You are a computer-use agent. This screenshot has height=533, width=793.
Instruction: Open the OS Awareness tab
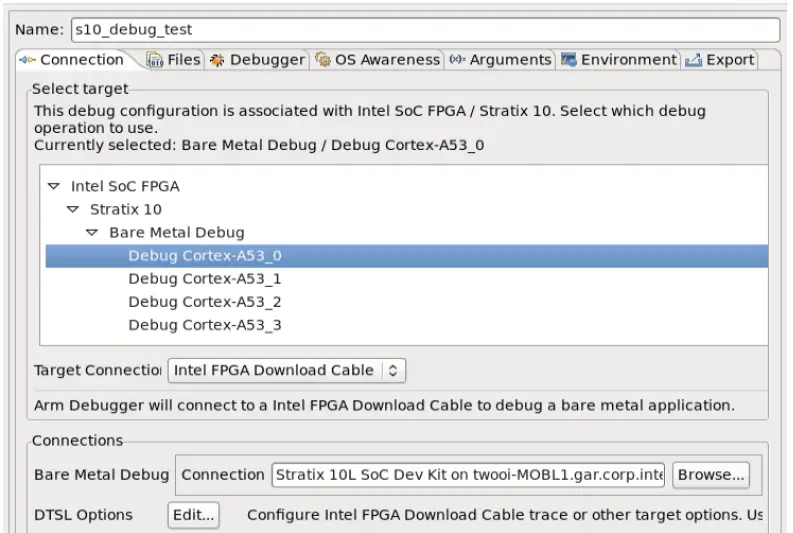(x=378, y=60)
